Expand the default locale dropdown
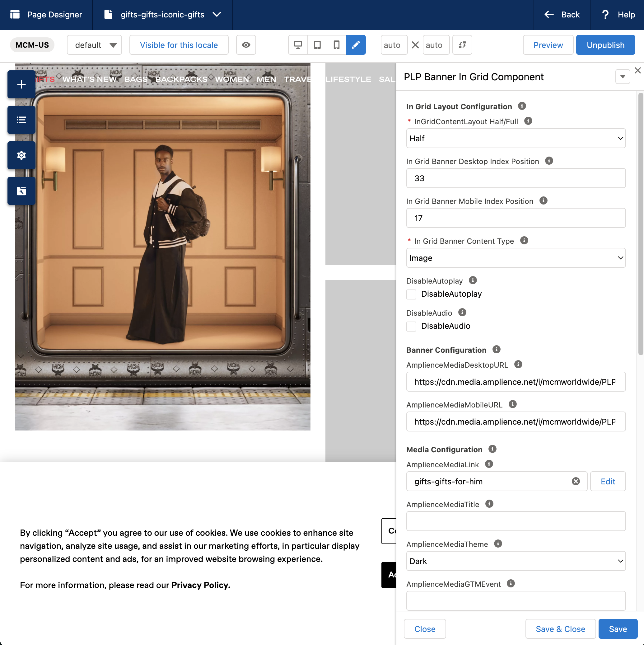 (95, 45)
